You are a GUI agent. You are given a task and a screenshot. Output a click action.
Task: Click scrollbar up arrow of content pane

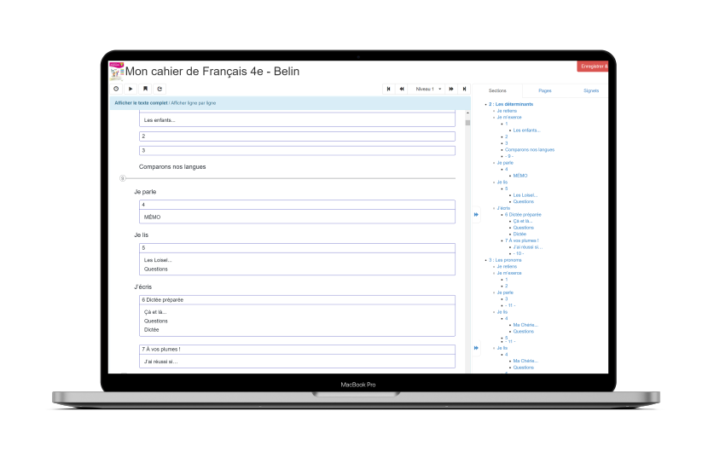point(467,113)
